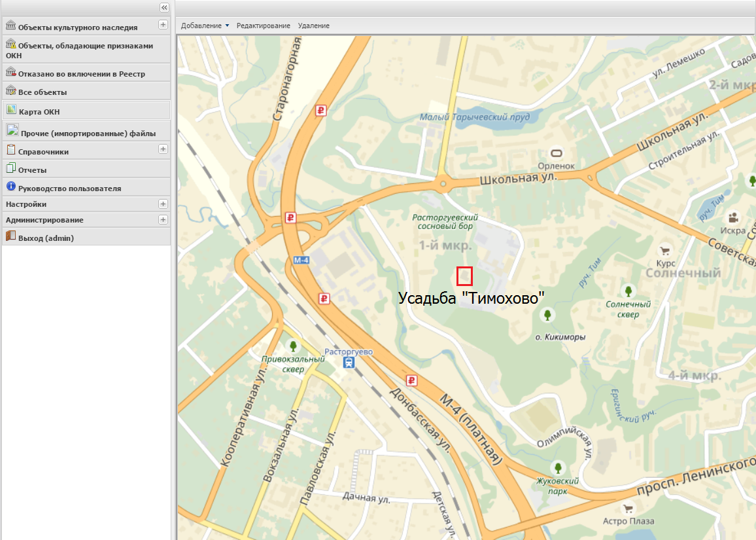Open the Добавление dropdown menu
The image size is (756, 540).
205,26
